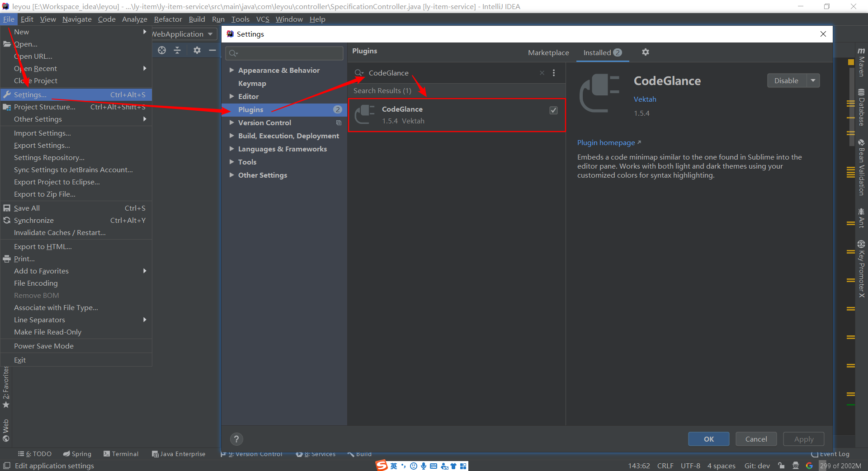Click the memory indicator 299 of 2002M
This screenshot has width=868, height=471.
(x=840, y=466)
